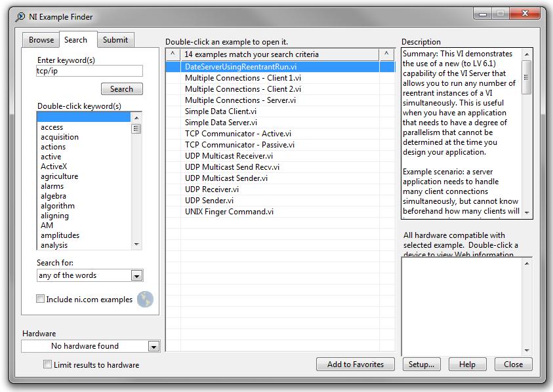Click the keyword list scrollbar thumb
Image resolution: width=553 pixels, height=392 pixels.
tap(136, 128)
